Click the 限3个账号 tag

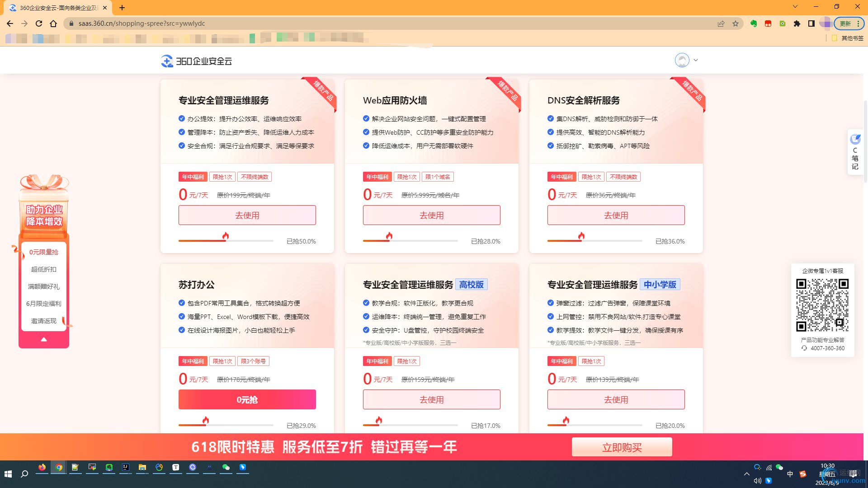253,361
